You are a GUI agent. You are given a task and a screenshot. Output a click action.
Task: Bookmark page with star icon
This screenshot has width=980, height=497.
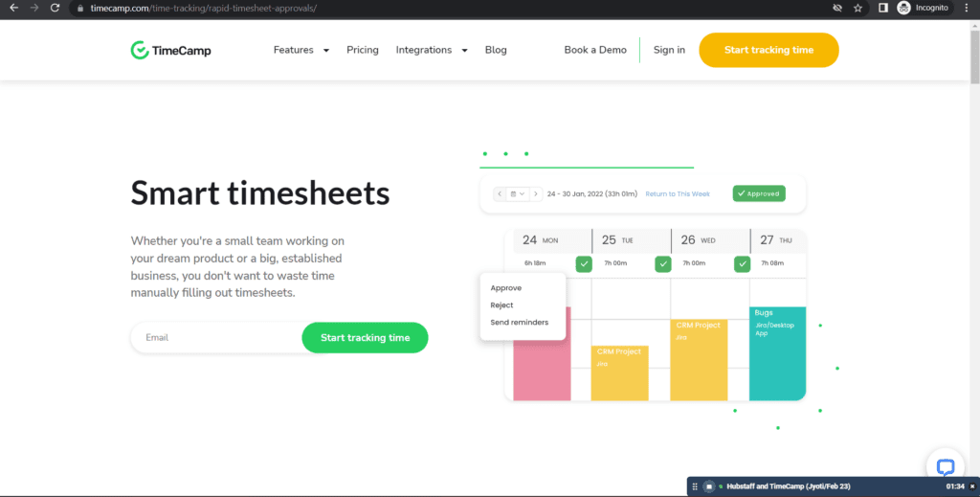point(857,8)
